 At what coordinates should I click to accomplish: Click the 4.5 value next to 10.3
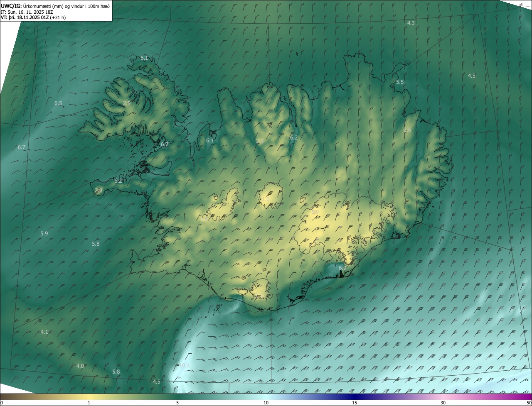pyautogui.click(x=157, y=382)
